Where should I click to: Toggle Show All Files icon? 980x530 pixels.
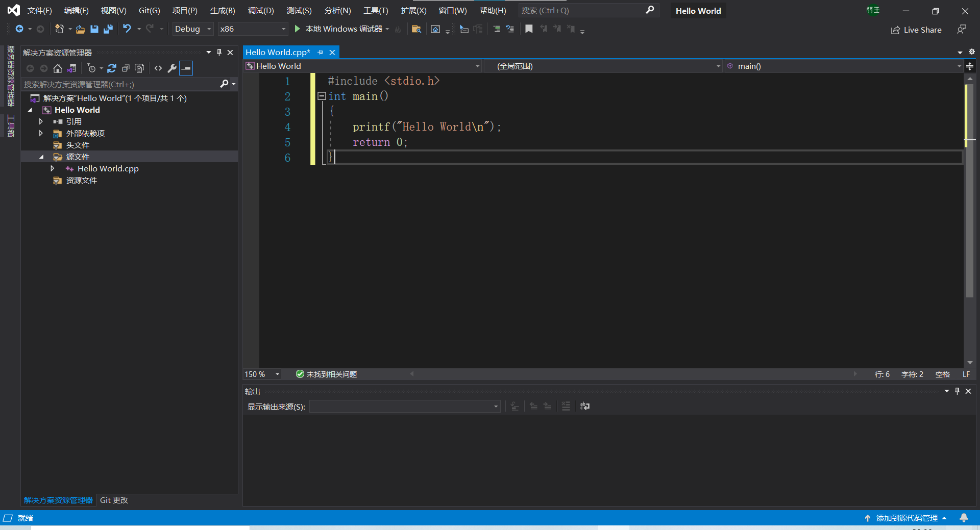pyautogui.click(x=139, y=68)
